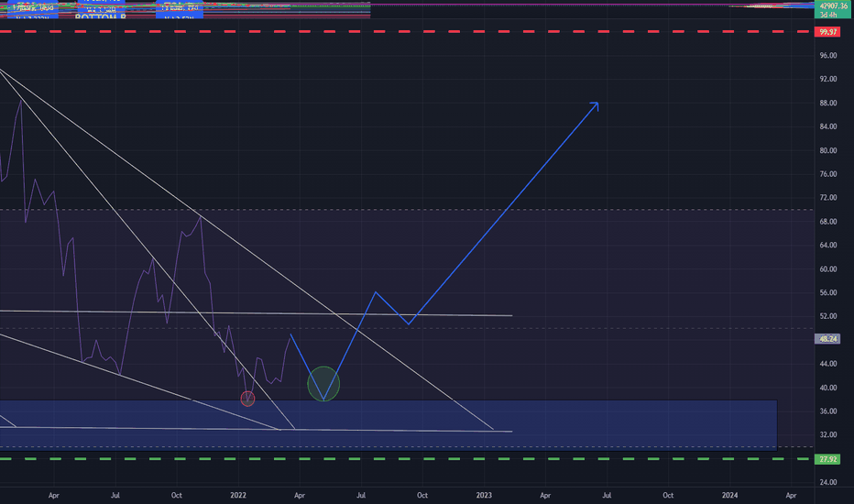Click the 2024 label on time axis
The height and width of the screenshot is (504, 854).
click(x=729, y=495)
